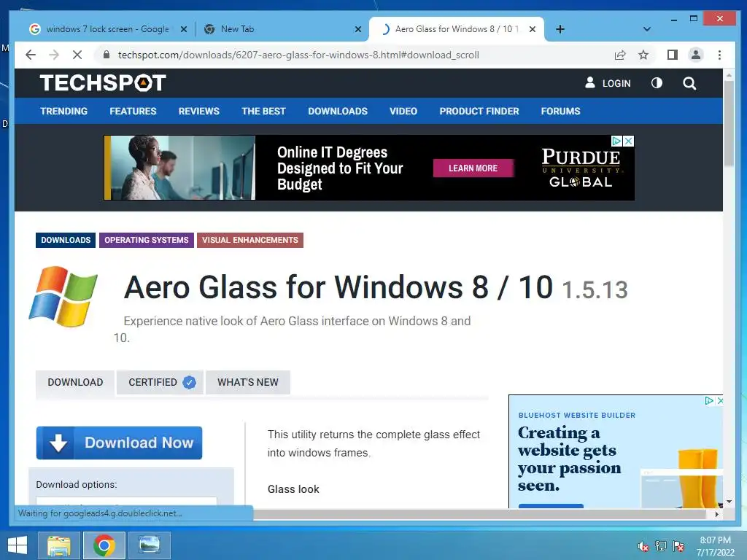This screenshot has height=560, width=747.
Task: Close the New Tab tab
Action: pos(358,29)
